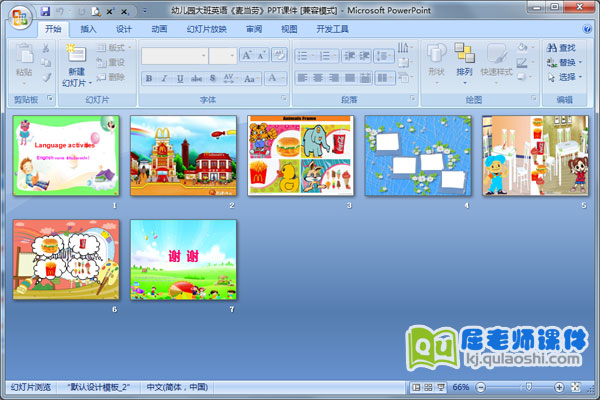Click the 66% zoom level button
Image resolution: width=600 pixels, height=400 pixels.
tap(460, 387)
